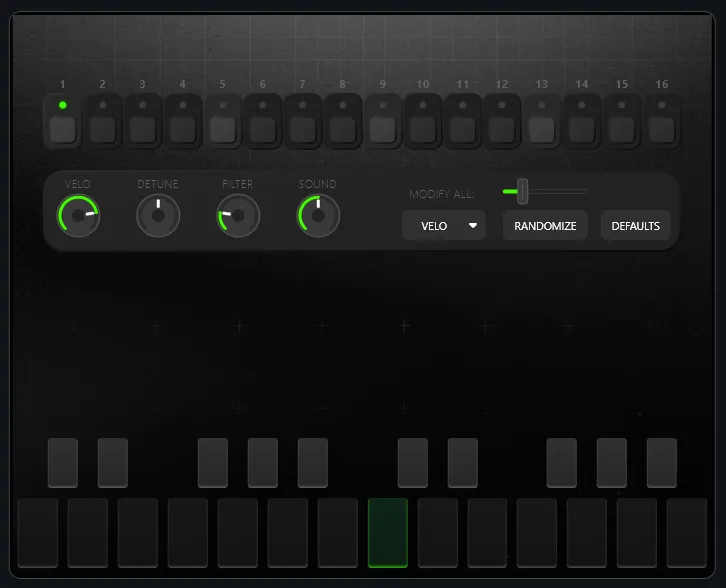This screenshot has height=588, width=726.
Task: Click the FILTER knob label
Action: (238, 184)
